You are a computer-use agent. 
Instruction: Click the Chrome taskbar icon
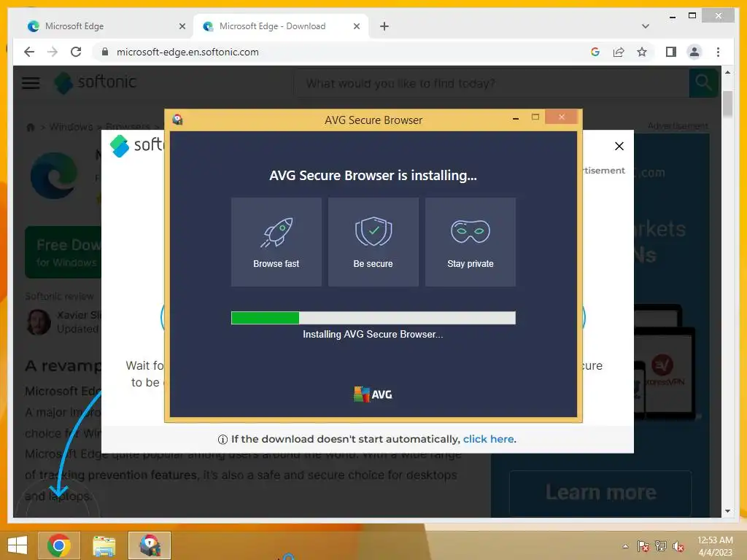click(x=59, y=545)
